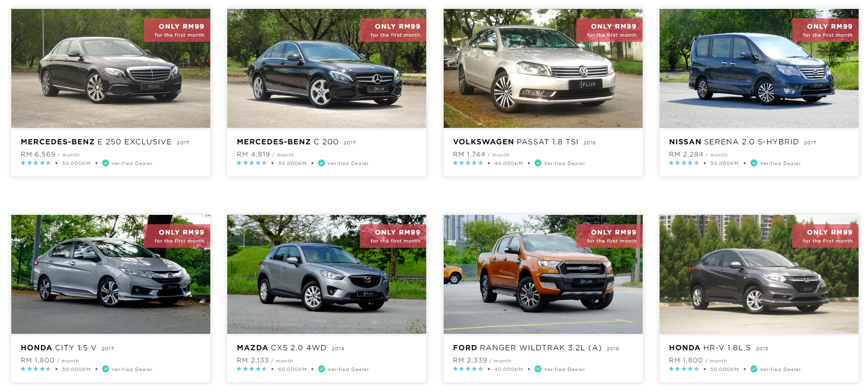Click Verified Dealer checkmark on Honda HR-V card
Viewport: 868px width, 386px height.
point(754,369)
